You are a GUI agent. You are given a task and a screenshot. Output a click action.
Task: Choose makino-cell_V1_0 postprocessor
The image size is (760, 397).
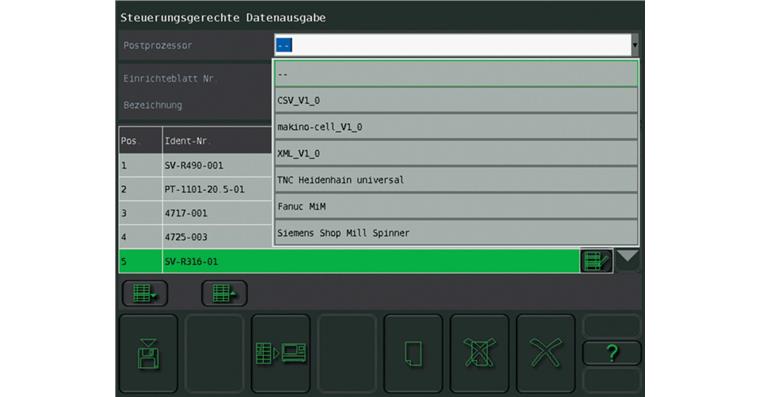click(456, 127)
